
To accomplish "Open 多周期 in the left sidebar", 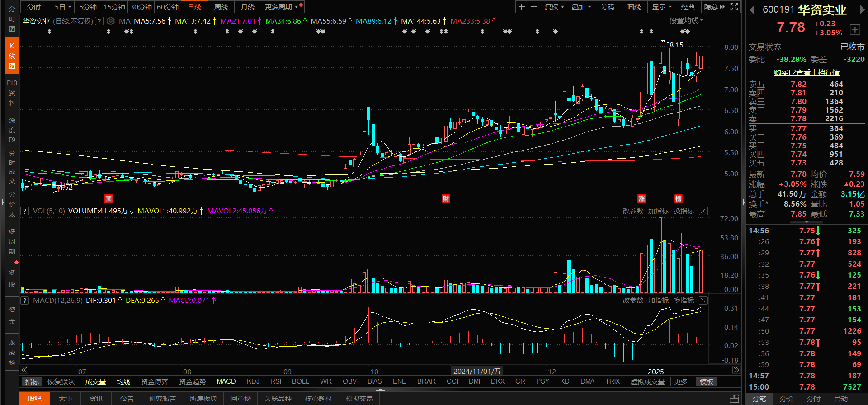I will [12, 241].
